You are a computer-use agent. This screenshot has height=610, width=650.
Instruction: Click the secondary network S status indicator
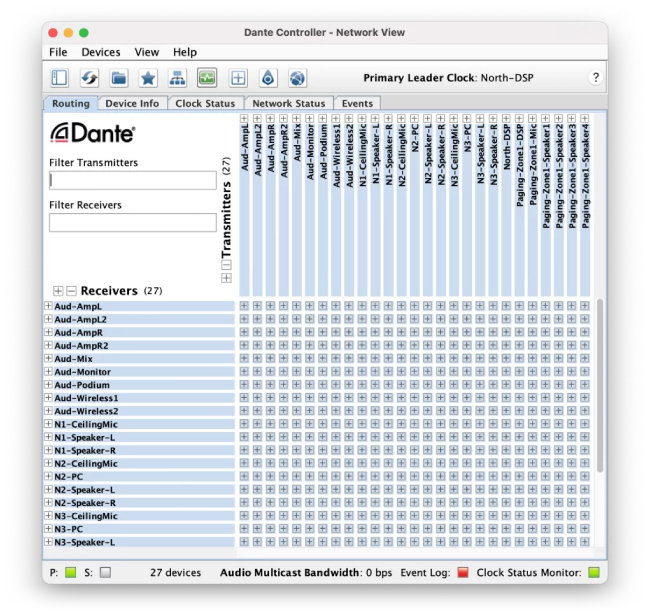(105, 573)
